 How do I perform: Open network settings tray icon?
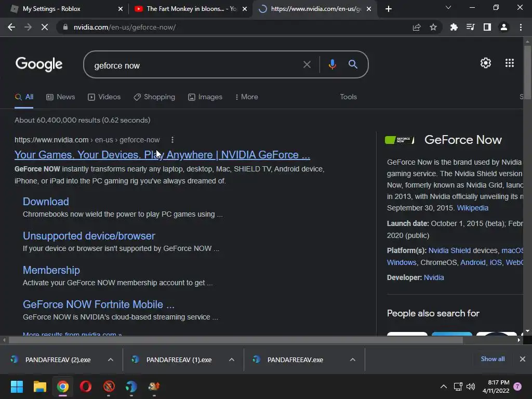point(458,387)
